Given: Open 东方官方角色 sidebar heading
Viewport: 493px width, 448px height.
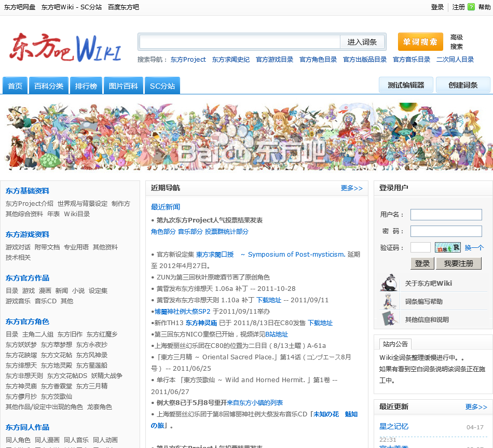Looking at the screenshot, I should coord(28,321).
